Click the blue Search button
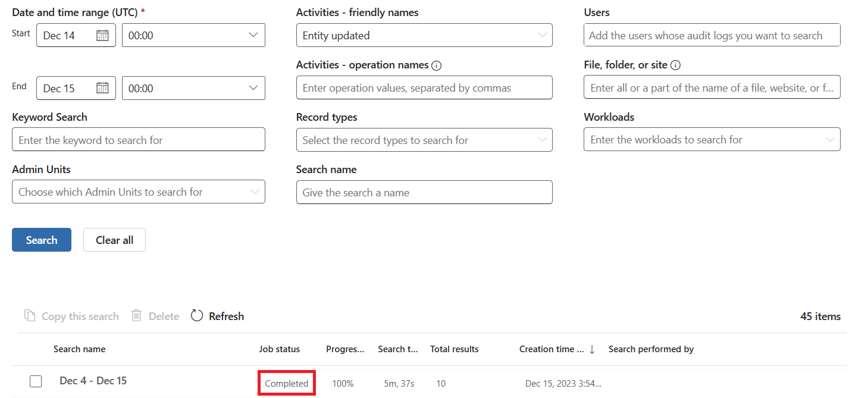Screen dimensions: 868x398 (x=42, y=240)
